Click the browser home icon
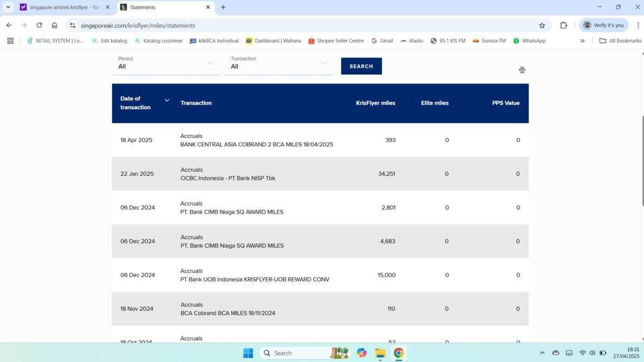 click(54, 25)
